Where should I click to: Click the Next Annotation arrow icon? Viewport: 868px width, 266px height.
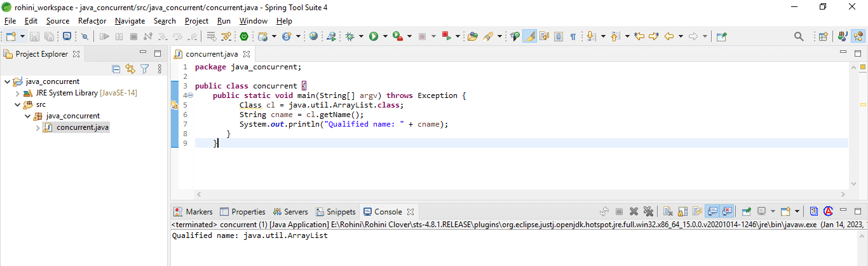click(x=590, y=36)
